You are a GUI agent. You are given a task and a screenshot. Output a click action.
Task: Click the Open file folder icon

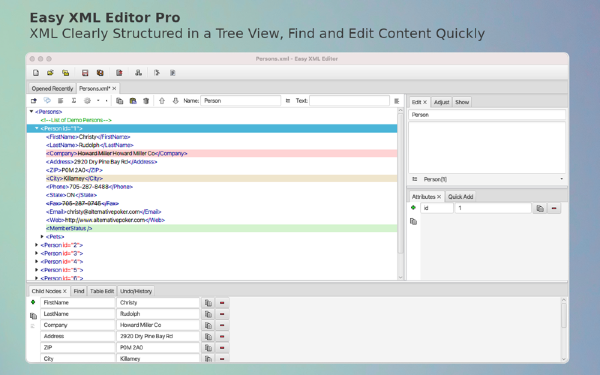point(50,73)
